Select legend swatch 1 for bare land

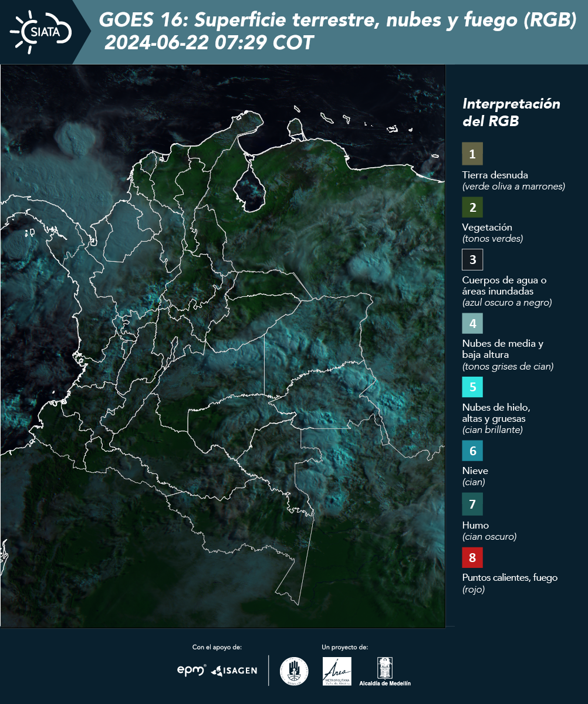pyautogui.click(x=472, y=154)
